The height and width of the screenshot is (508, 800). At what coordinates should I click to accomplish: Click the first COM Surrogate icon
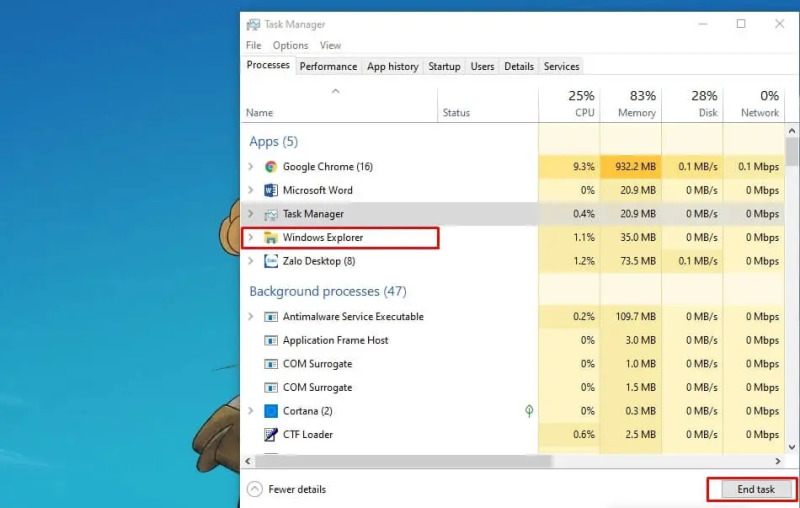pyautogui.click(x=270, y=364)
